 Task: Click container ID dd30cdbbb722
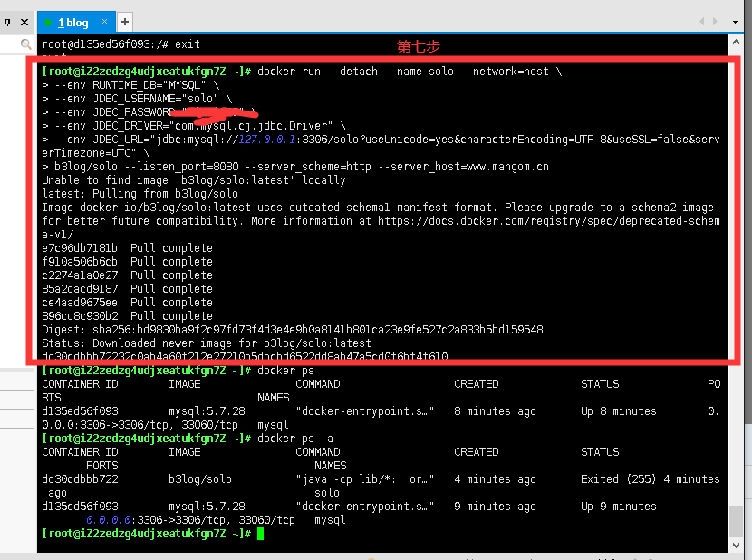[80, 479]
